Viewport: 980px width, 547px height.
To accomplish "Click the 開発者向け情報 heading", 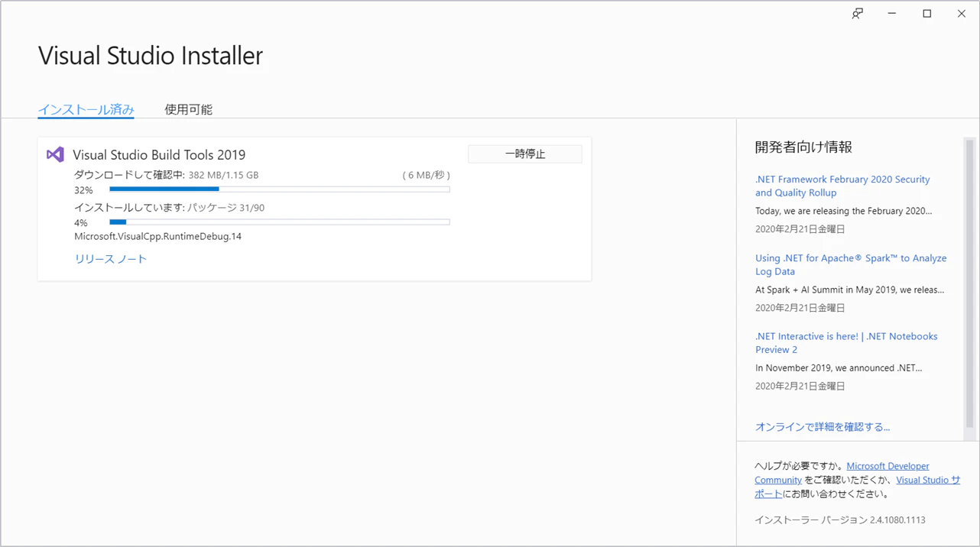I will click(x=803, y=147).
